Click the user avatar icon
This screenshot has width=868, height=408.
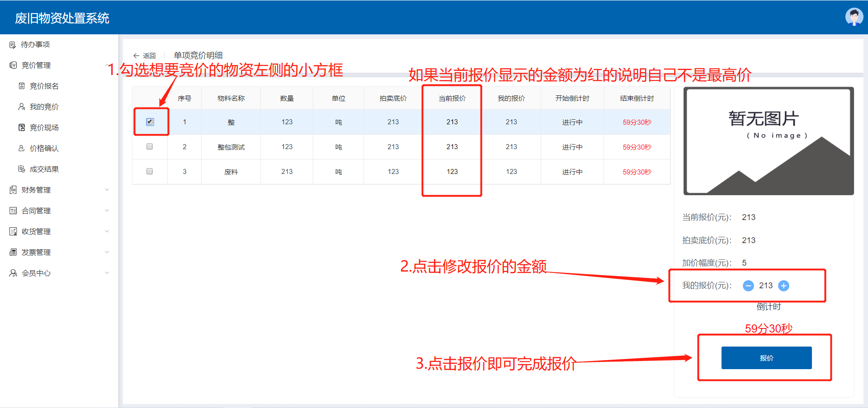tap(854, 17)
